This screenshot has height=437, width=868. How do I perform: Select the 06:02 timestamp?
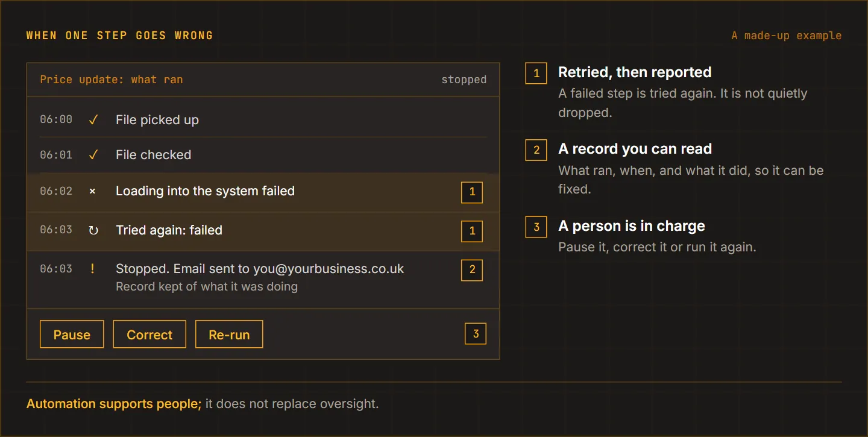(x=56, y=191)
